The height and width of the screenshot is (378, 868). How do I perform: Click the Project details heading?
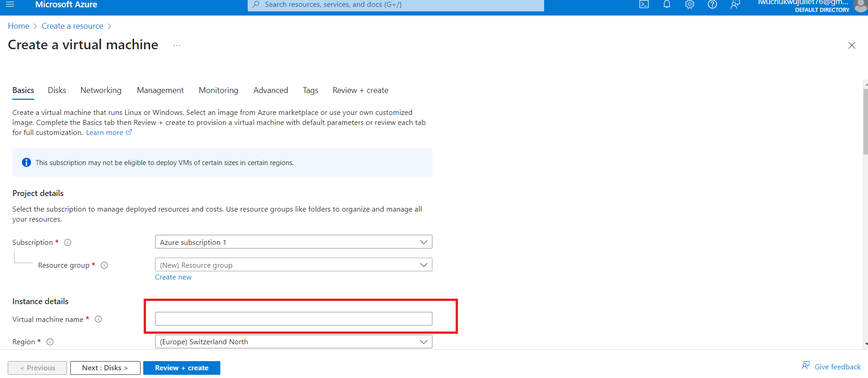pyautogui.click(x=38, y=193)
